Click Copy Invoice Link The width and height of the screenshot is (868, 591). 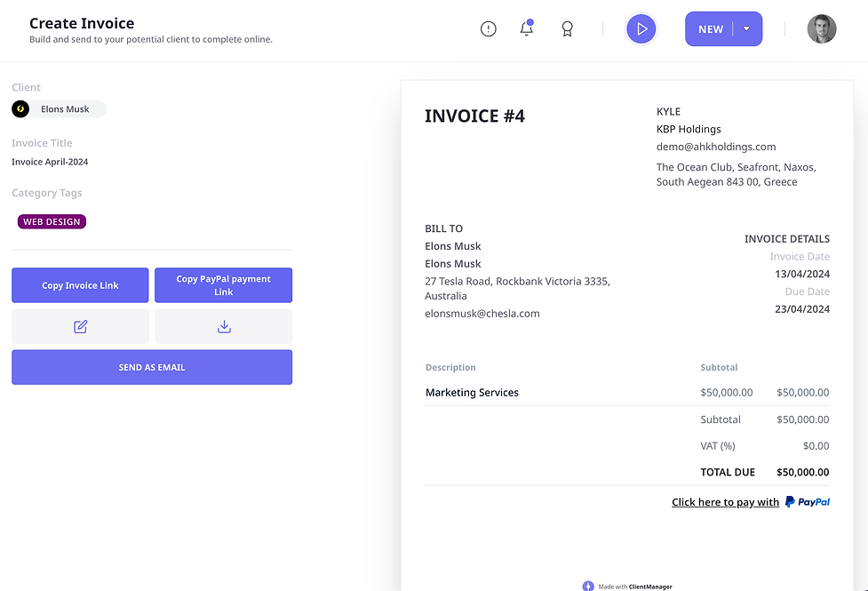(80, 285)
